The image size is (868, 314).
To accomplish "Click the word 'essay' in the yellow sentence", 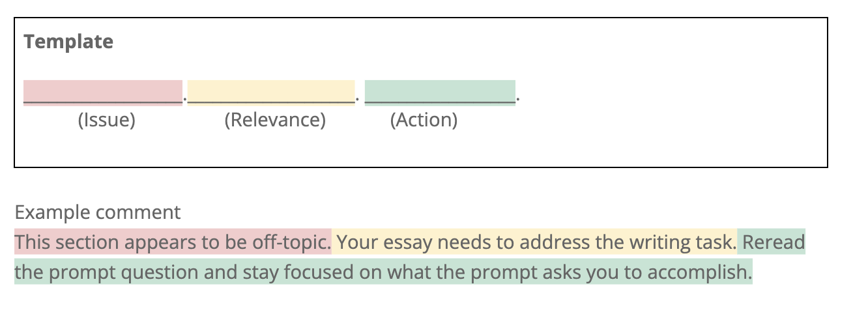I will click(x=410, y=243).
